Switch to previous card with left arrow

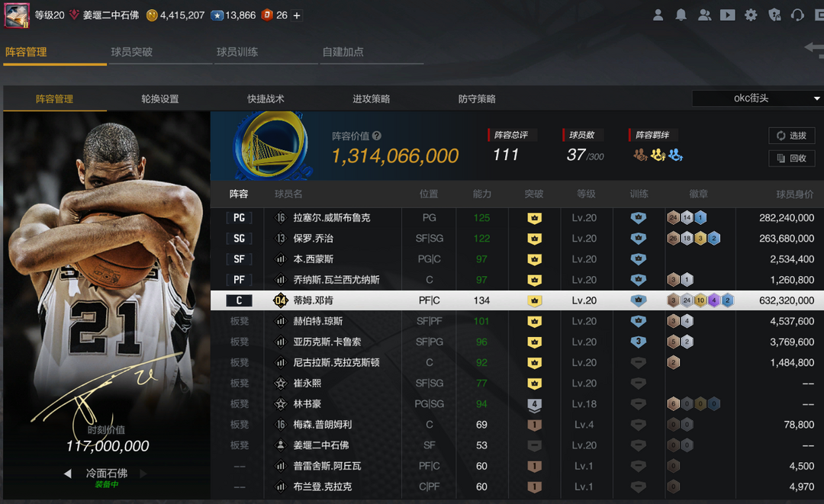(67, 474)
